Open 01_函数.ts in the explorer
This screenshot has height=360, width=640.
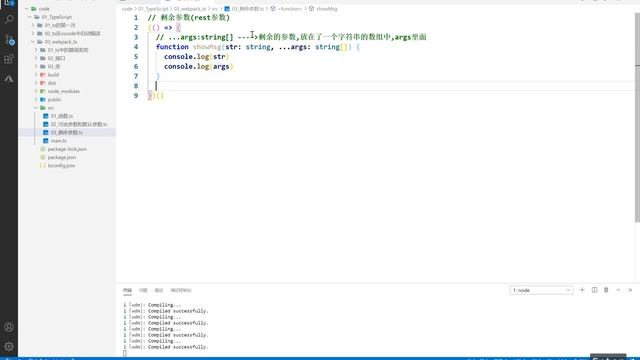pos(62,116)
